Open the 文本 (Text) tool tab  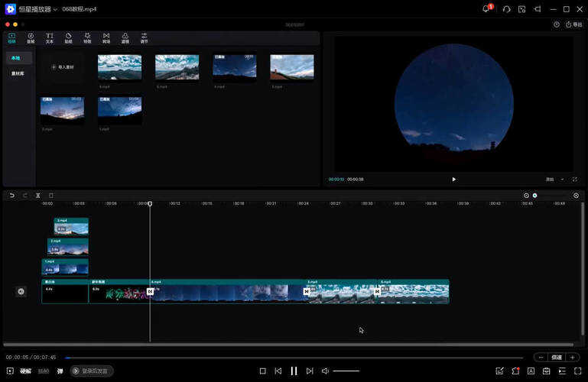tap(49, 37)
